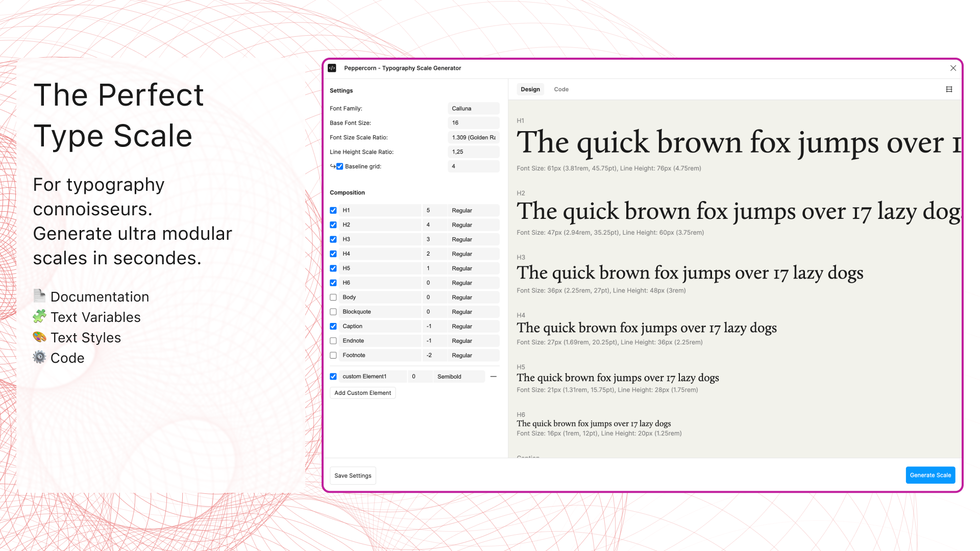Click the Generate Scale button
The image size is (980, 551).
tap(930, 475)
